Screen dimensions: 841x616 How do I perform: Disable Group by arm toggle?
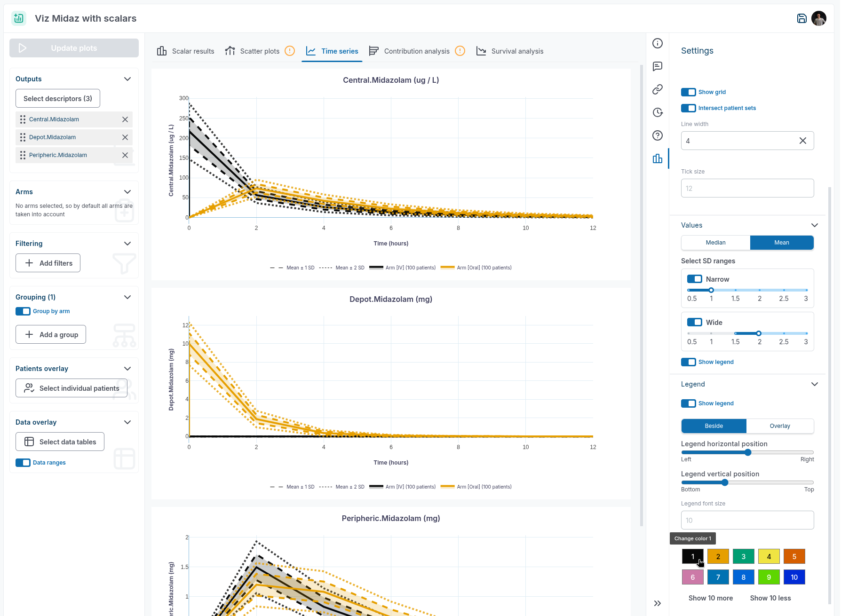(x=23, y=311)
